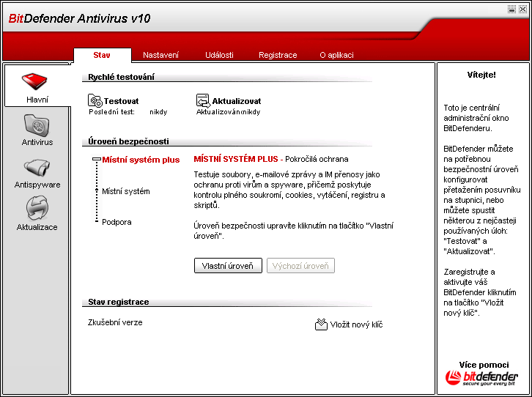Click the Aktualizovat update icon

point(203,100)
